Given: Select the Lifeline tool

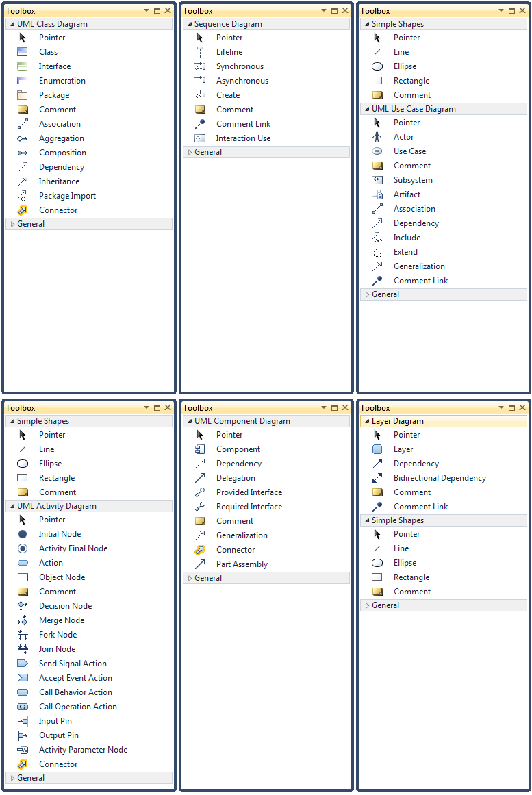Looking at the screenshot, I should 229,52.
